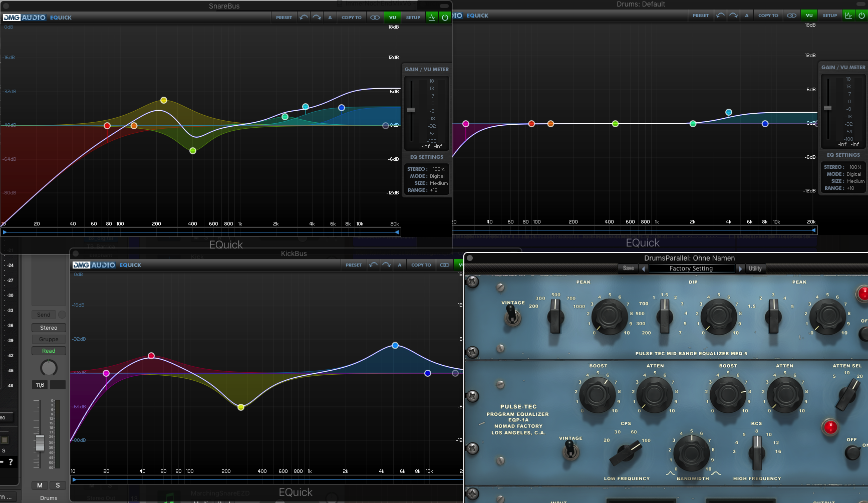Click Send slot on Drums strip
Viewport: 868px width, 503px height.
(x=44, y=315)
